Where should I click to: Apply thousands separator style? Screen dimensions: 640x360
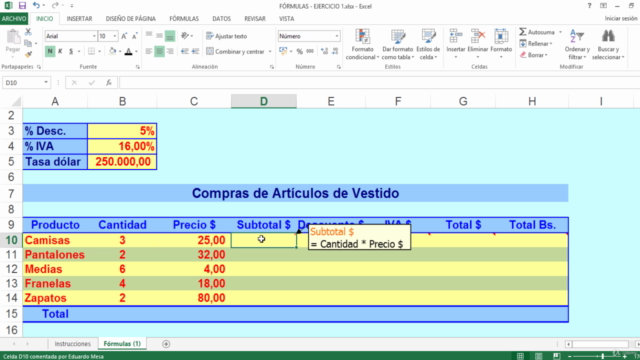310,51
